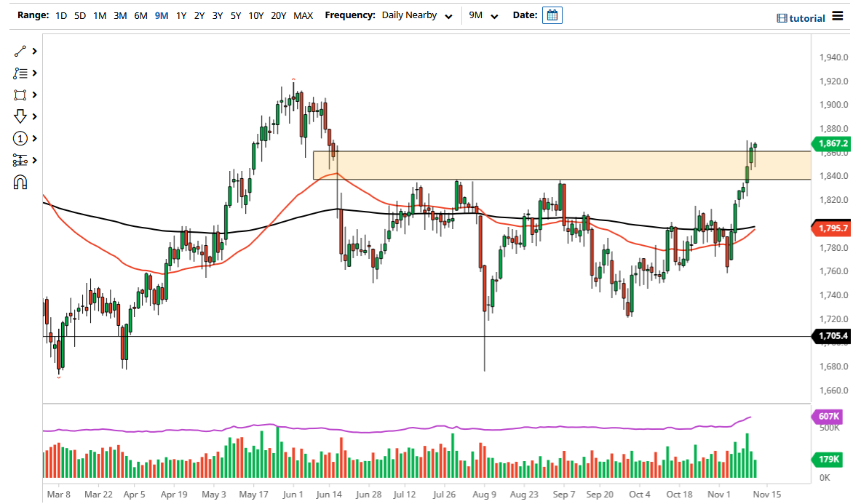
Task: Select the active 9M range
Action: pos(162,15)
